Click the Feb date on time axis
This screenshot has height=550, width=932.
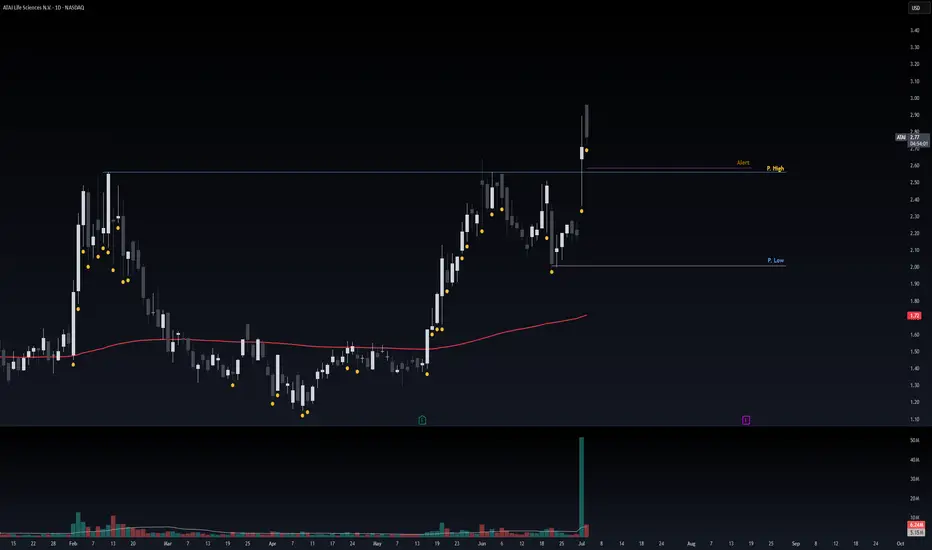tap(73, 543)
